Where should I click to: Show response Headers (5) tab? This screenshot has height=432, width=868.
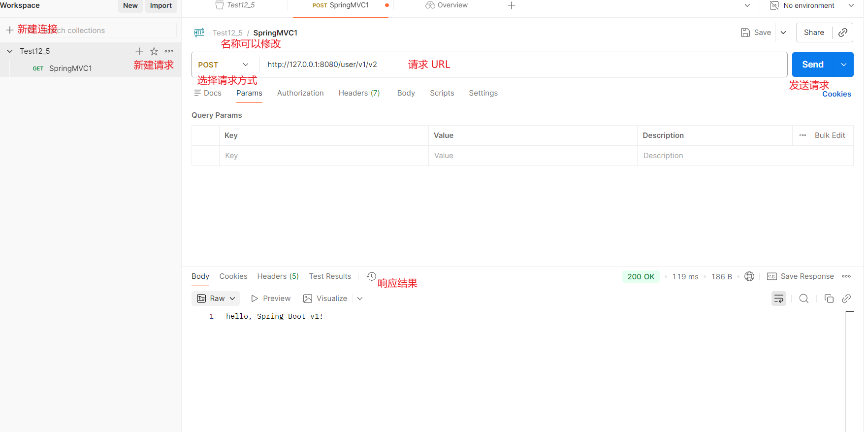click(x=278, y=276)
